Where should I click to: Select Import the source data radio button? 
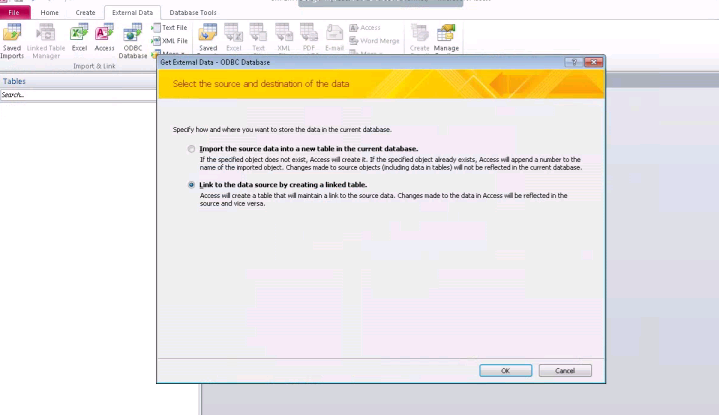tap(192, 149)
